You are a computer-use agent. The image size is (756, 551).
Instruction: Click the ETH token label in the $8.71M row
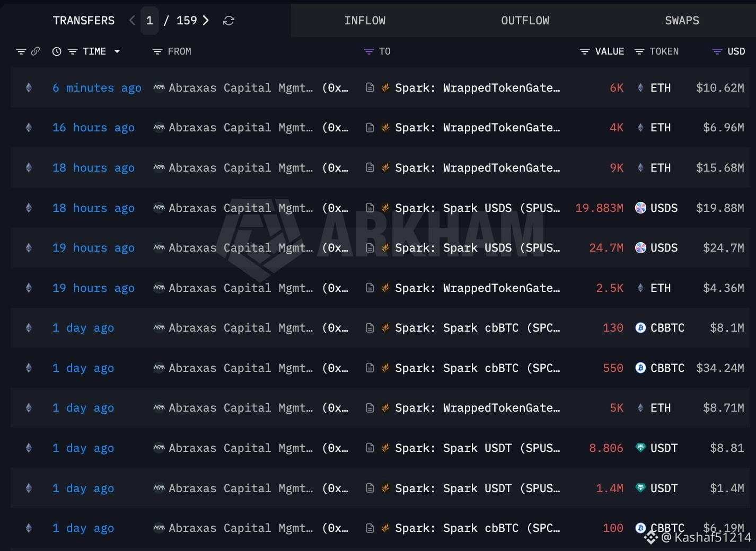[661, 408]
